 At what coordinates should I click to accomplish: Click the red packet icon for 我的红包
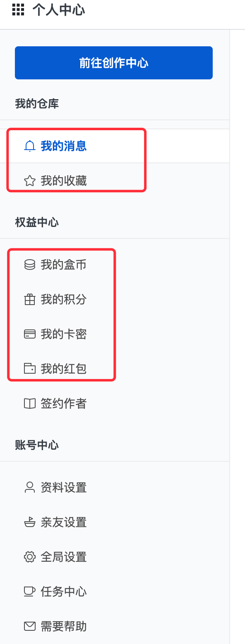(29, 368)
